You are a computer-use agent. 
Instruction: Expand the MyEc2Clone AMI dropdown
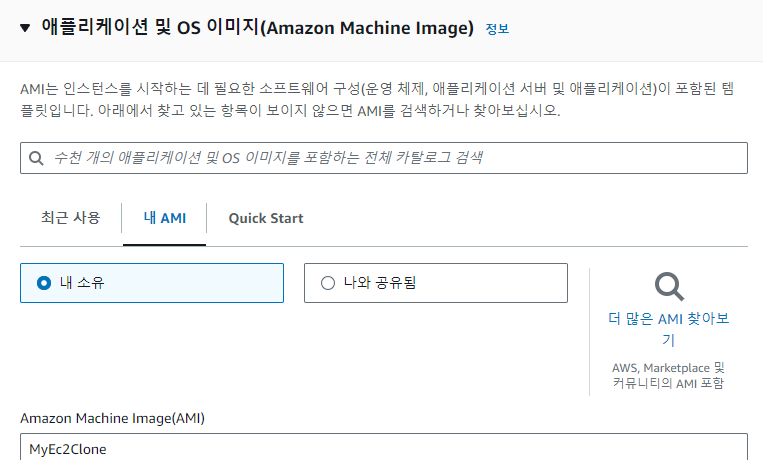click(383, 447)
